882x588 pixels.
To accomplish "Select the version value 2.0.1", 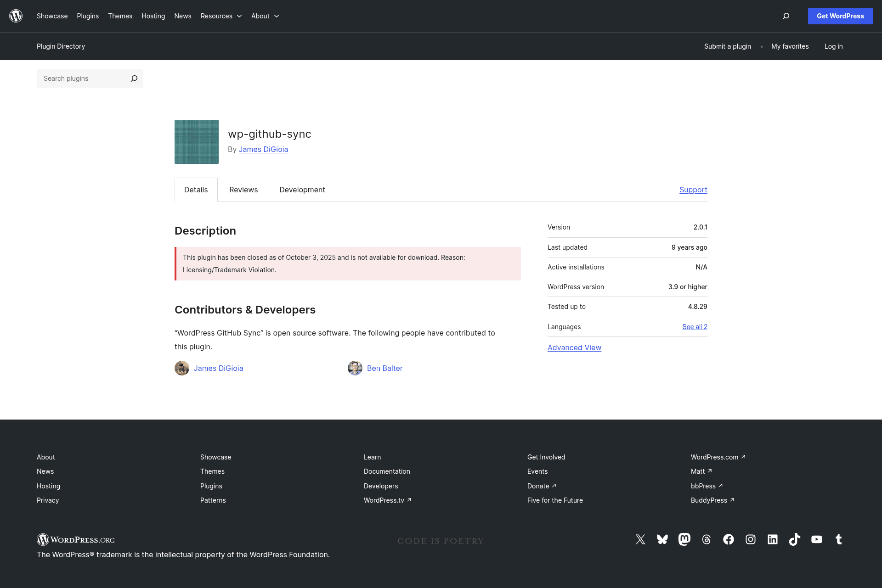I will (700, 227).
